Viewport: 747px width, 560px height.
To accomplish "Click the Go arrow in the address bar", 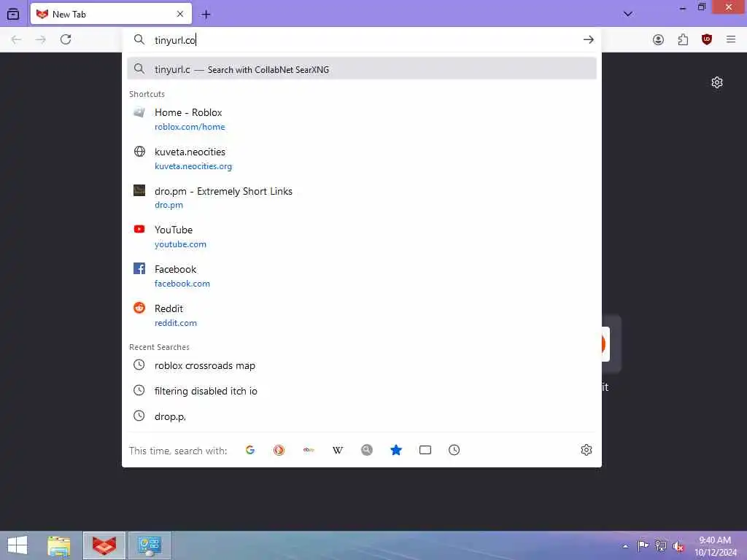I will click(589, 40).
